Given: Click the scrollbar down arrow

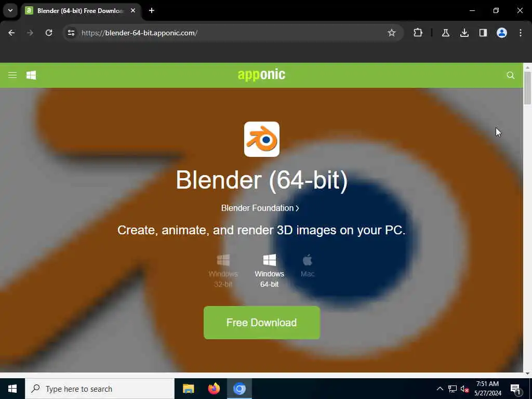Looking at the screenshot, I should pos(527,373).
